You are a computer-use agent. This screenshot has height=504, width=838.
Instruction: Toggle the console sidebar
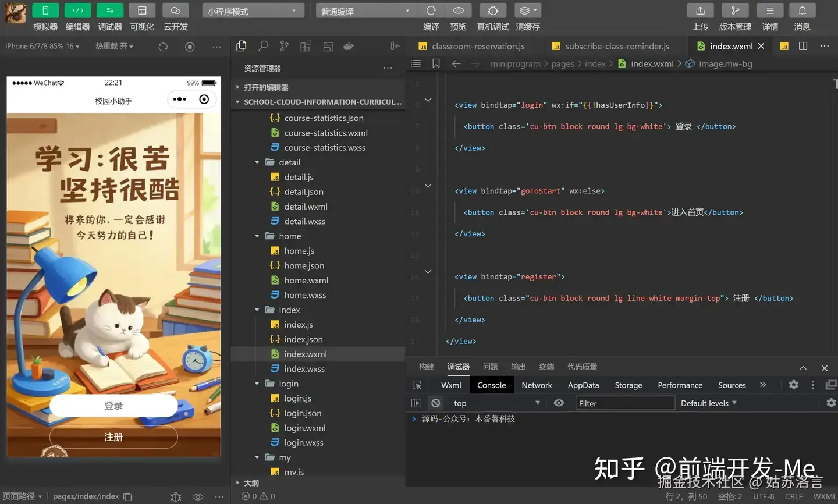[x=416, y=403]
